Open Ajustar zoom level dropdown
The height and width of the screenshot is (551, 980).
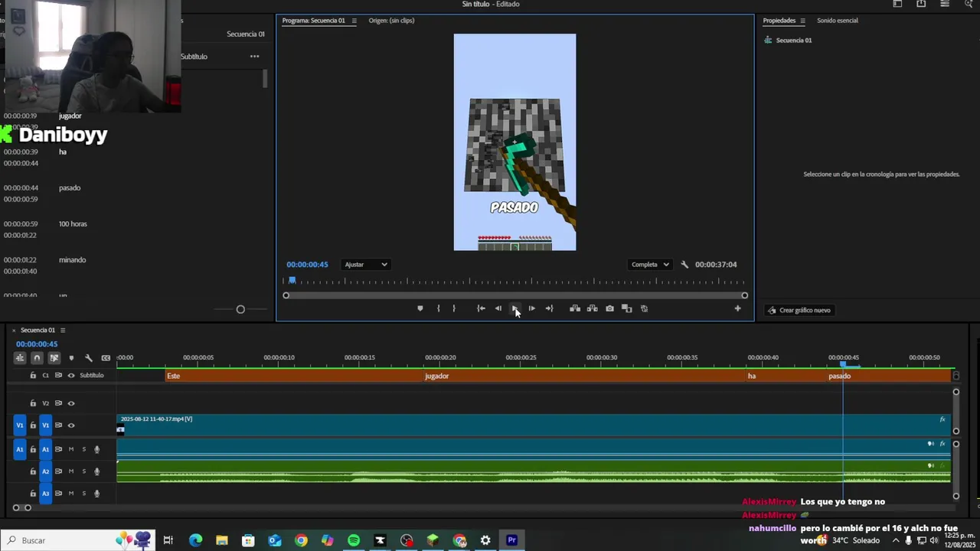tap(366, 265)
